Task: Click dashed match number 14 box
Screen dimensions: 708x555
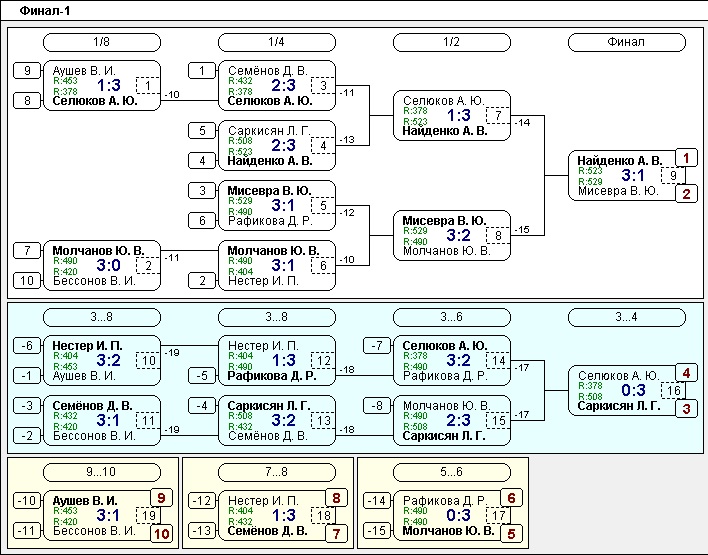Action: pos(498,360)
